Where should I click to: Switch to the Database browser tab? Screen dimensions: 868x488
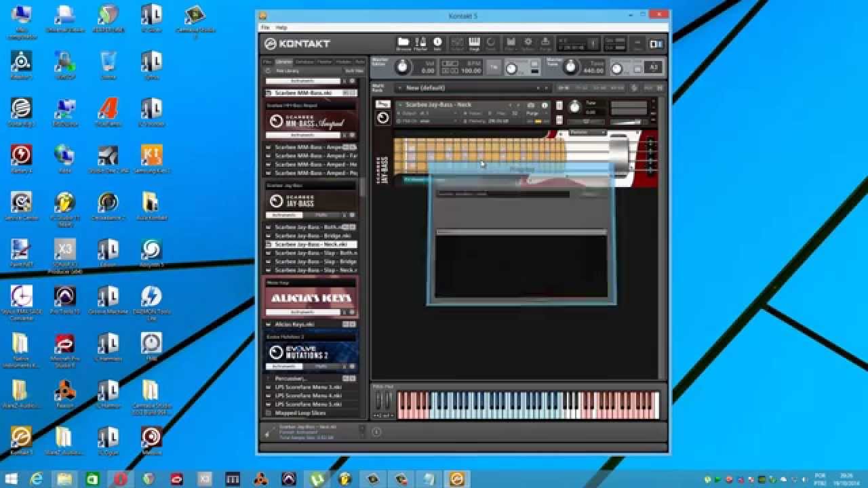point(304,62)
